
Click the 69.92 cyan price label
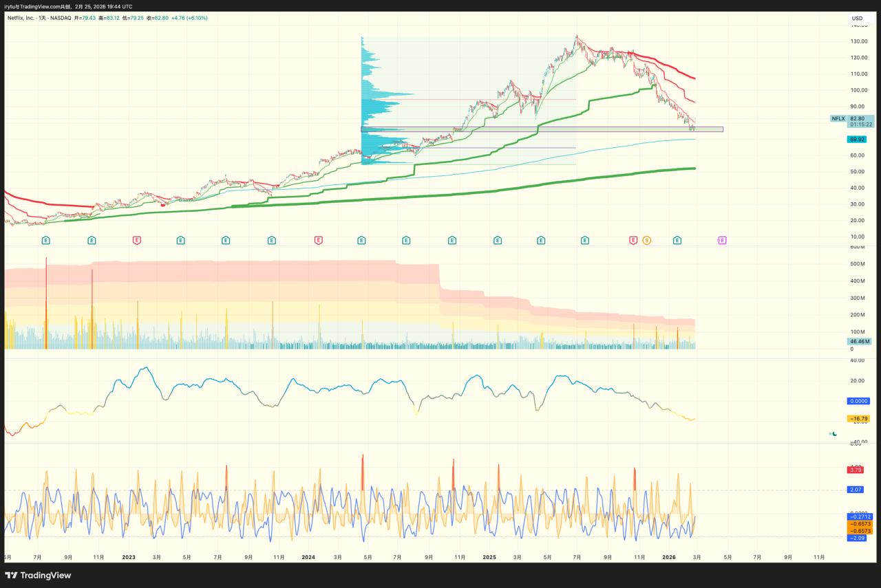pos(857,140)
